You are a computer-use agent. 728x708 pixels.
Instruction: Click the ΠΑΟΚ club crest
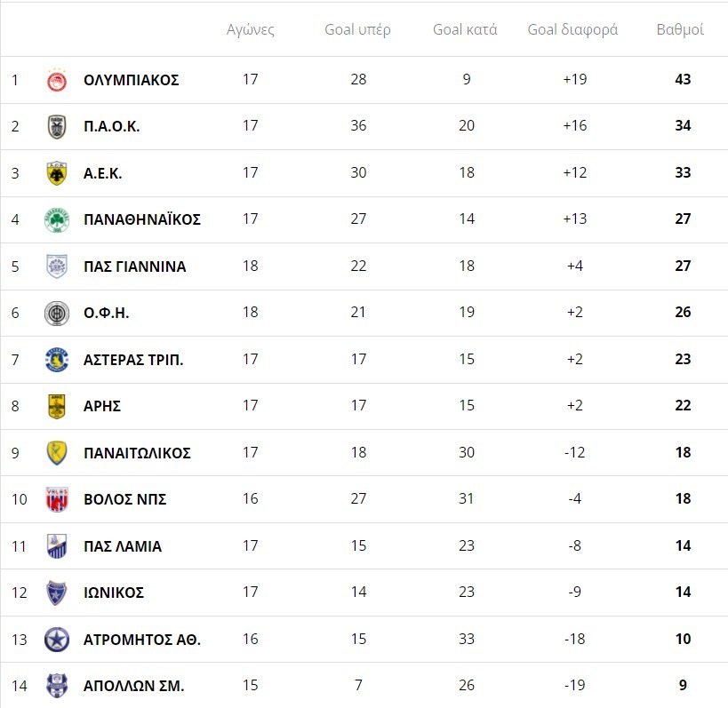tap(57, 126)
